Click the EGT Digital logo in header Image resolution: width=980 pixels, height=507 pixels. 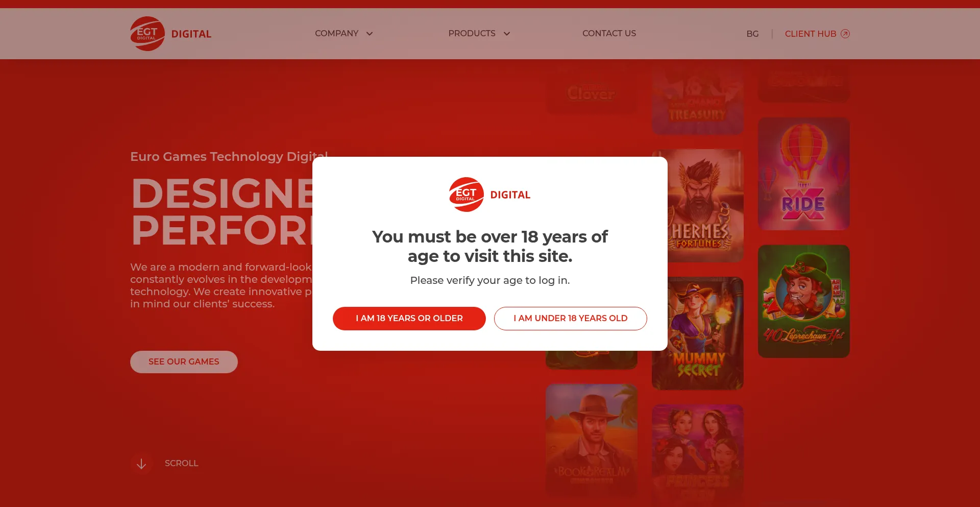tap(171, 34)
